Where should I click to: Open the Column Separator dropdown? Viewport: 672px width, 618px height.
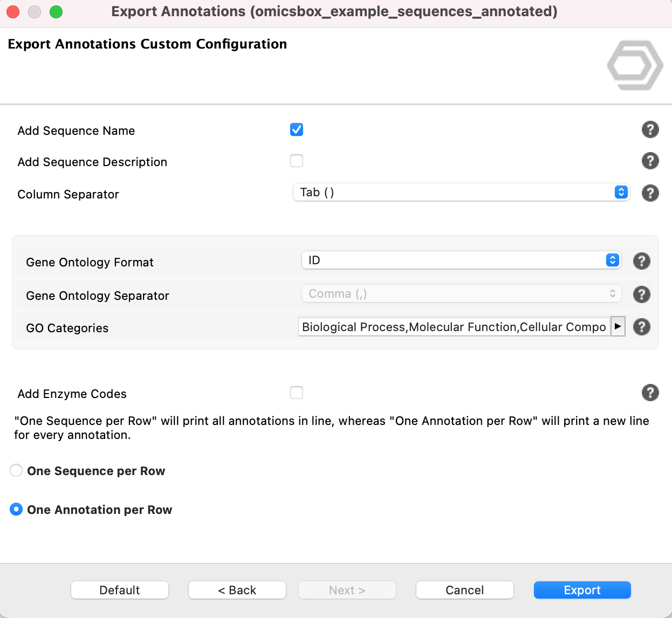click(461, 193)
